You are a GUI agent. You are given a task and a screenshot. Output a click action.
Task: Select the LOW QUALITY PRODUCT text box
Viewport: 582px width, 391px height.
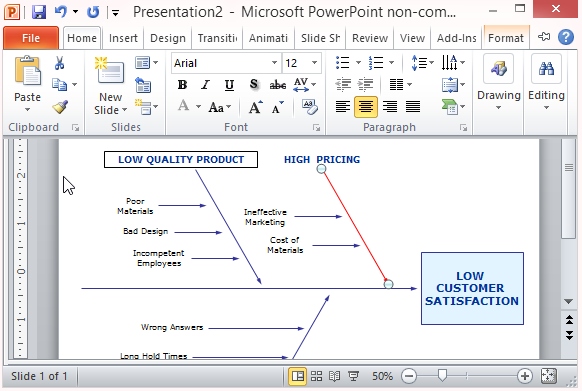181,159
